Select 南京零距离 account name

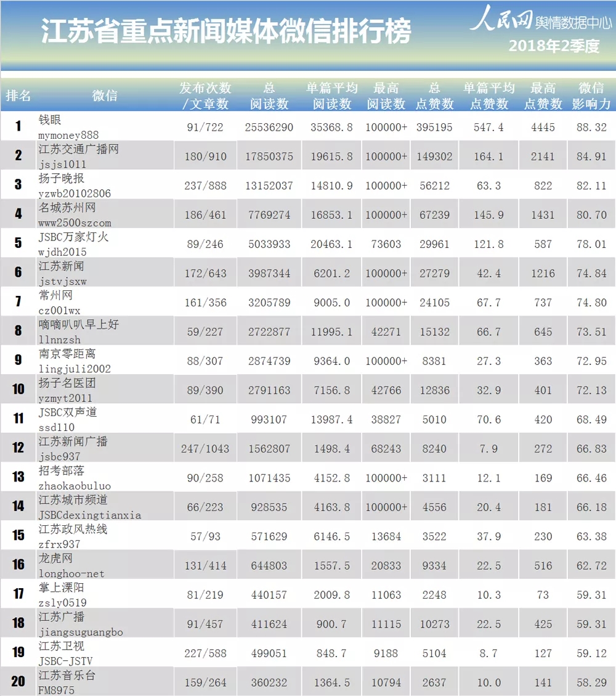point(67,354)
